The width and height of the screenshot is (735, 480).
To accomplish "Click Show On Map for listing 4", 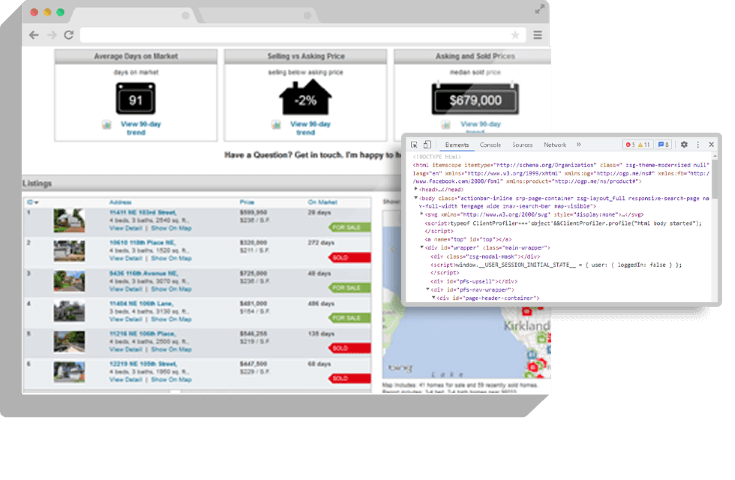I will tap(171, 319).
